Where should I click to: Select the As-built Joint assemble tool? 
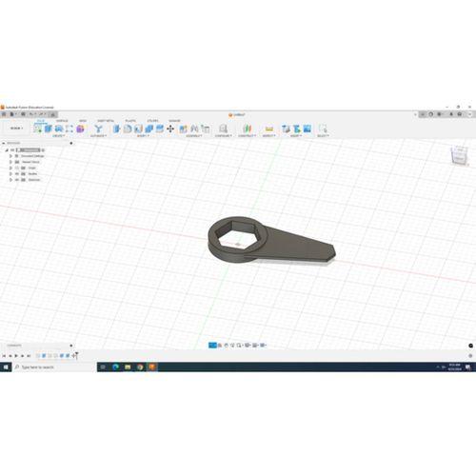tap(206, 129)
